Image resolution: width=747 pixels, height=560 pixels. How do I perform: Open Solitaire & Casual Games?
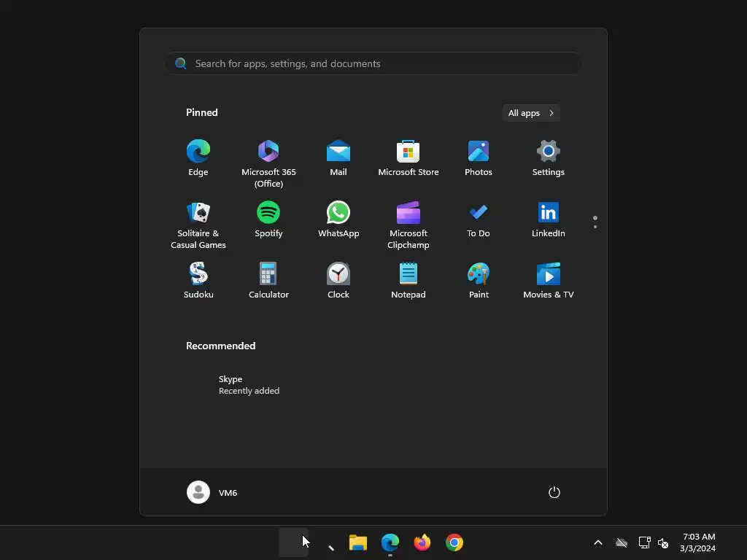tap(198, 225)
